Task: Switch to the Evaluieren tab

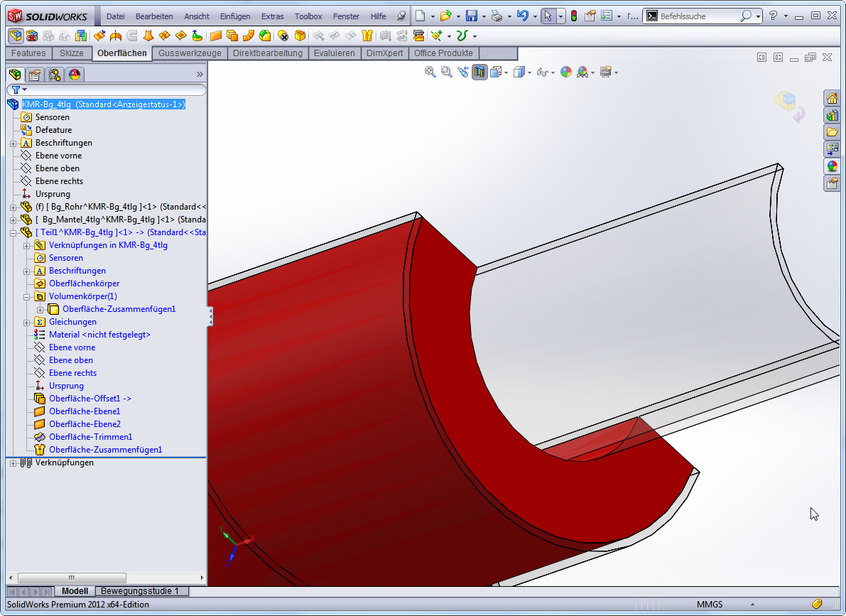Action: tap(334, 53)
